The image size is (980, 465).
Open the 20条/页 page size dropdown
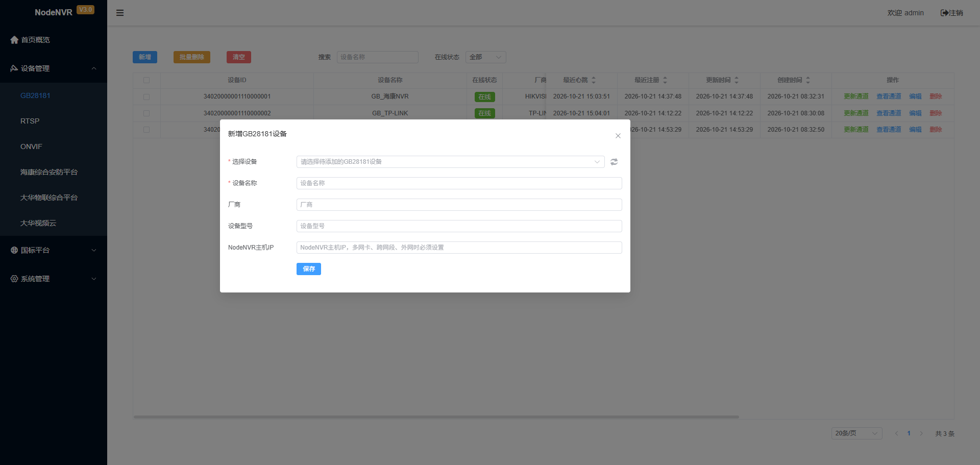(856, 433)
